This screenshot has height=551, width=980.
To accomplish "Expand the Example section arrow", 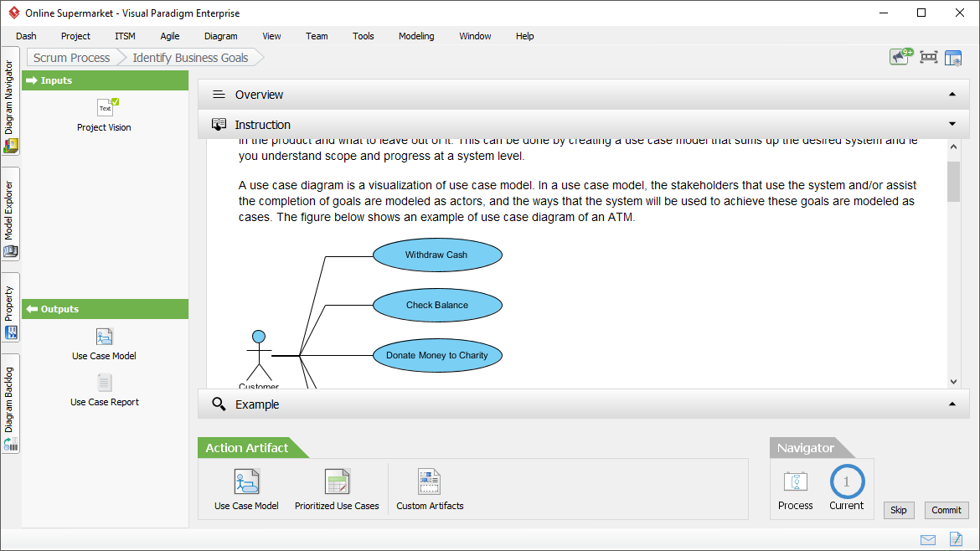I will click(952, 404).
